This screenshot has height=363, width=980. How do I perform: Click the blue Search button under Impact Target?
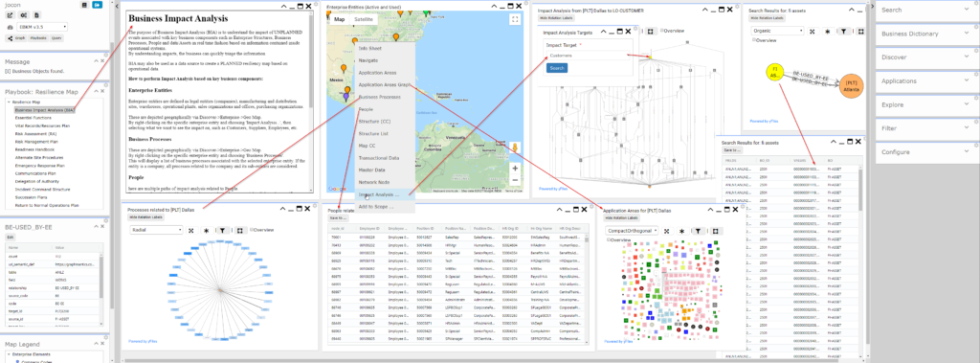click(557, 68)
